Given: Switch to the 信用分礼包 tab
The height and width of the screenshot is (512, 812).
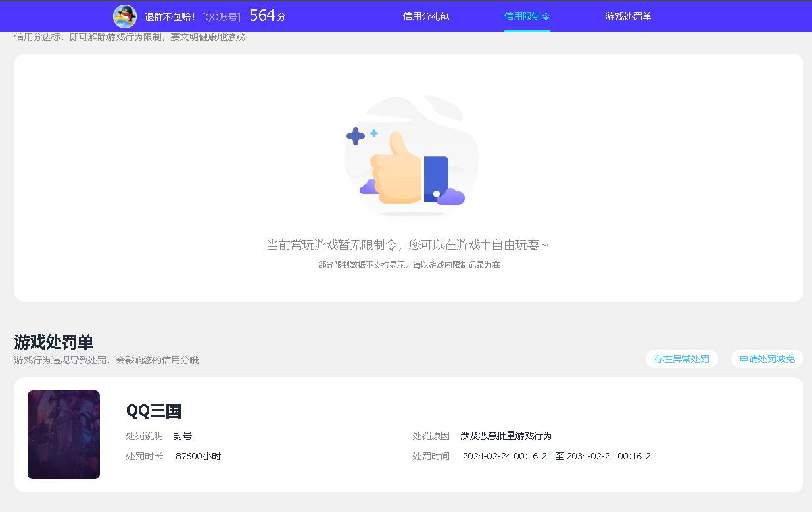Looking at the screenshot, I should (425, 16).
